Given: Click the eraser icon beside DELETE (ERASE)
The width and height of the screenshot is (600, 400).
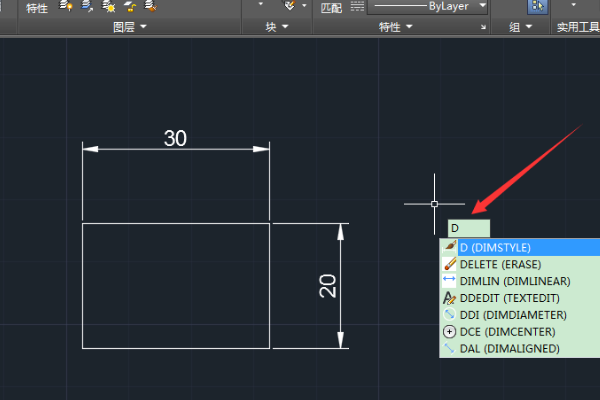Looking at the screenshot, I should point(449,264).
